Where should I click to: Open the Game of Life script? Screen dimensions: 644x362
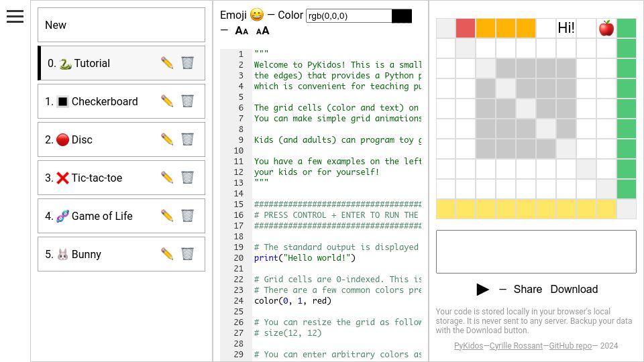(x=121, y=215)
